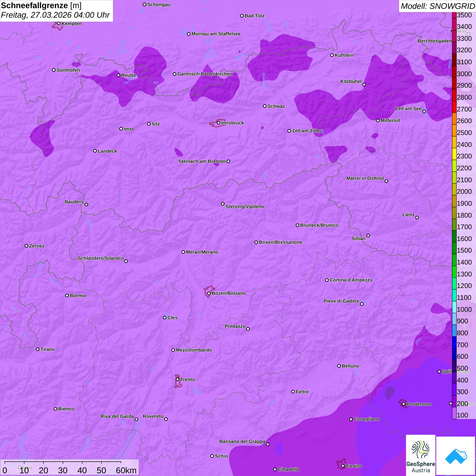Click the Innsbruck city marker
Image resolution: width=476 pixels, height=476 pixels.
pyautogui.click(x=218, y=123)
